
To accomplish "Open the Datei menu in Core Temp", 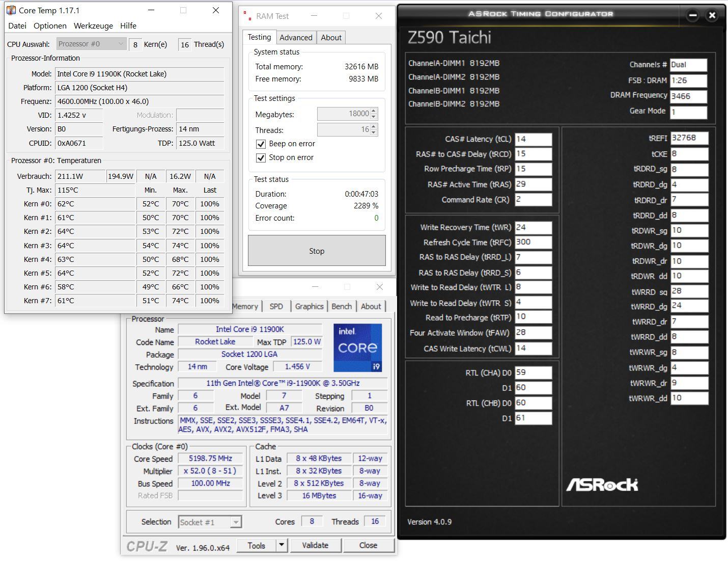I will click(17, 25).
